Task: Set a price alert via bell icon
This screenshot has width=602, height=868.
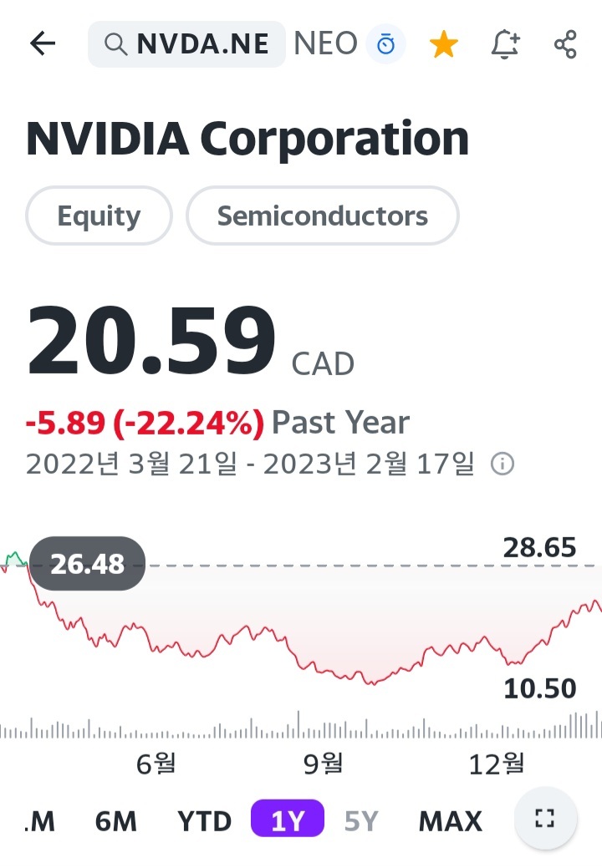Action: coord(505,43)
